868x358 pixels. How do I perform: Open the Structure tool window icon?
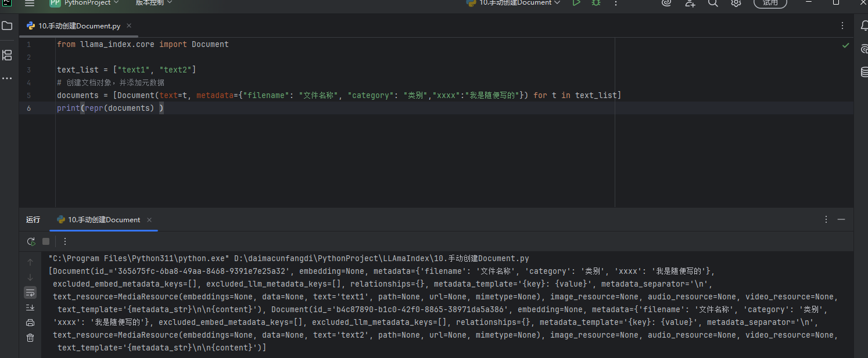click(x=7, y=55)
